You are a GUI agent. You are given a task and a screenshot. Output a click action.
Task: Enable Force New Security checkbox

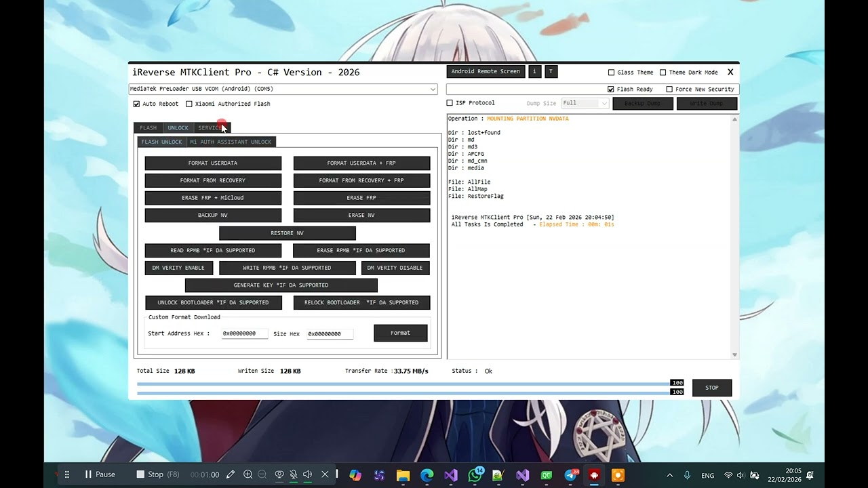(x=669, y=89)
